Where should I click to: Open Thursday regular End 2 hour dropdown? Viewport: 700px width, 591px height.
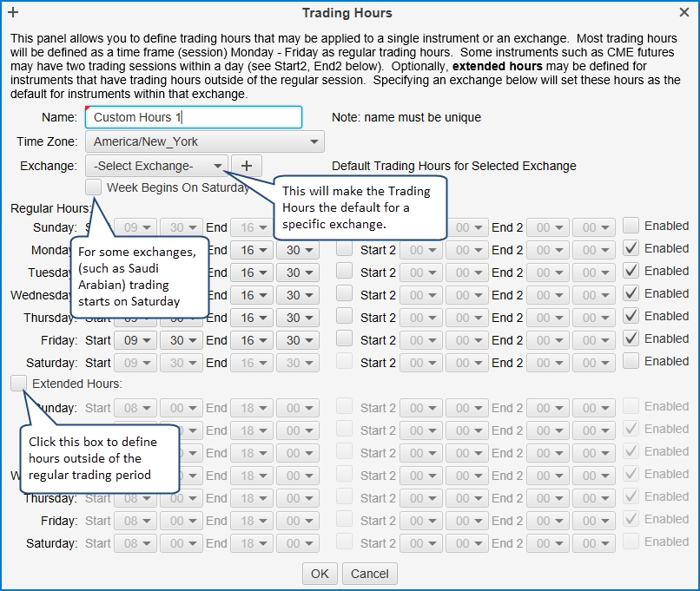[548, 318]
